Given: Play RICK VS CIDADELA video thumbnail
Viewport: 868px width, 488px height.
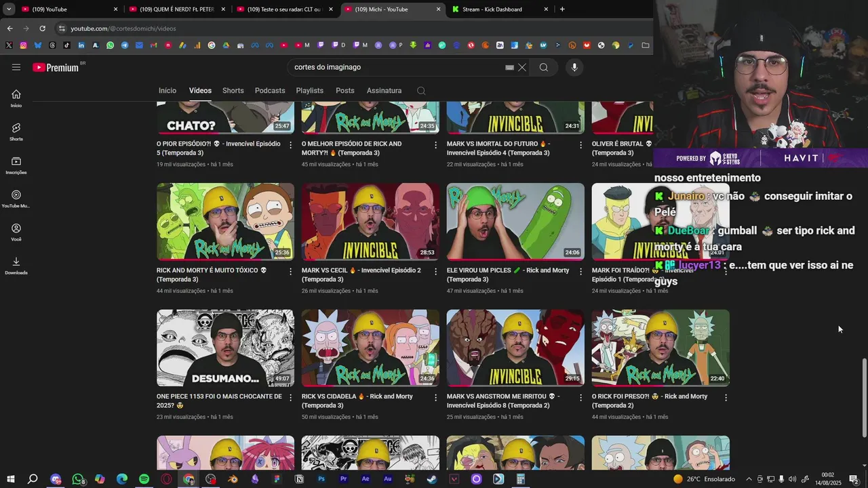Looking at the screenshot, I should pos(370,348).
